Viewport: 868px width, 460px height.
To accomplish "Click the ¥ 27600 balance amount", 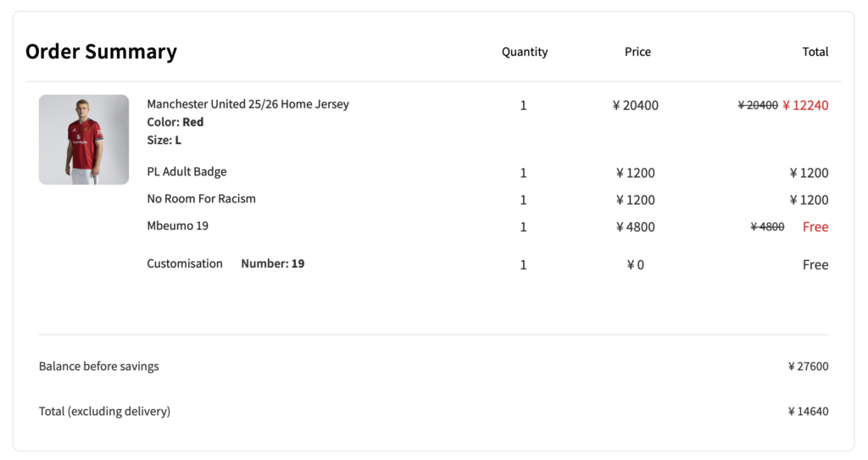I will pos(808,367).
